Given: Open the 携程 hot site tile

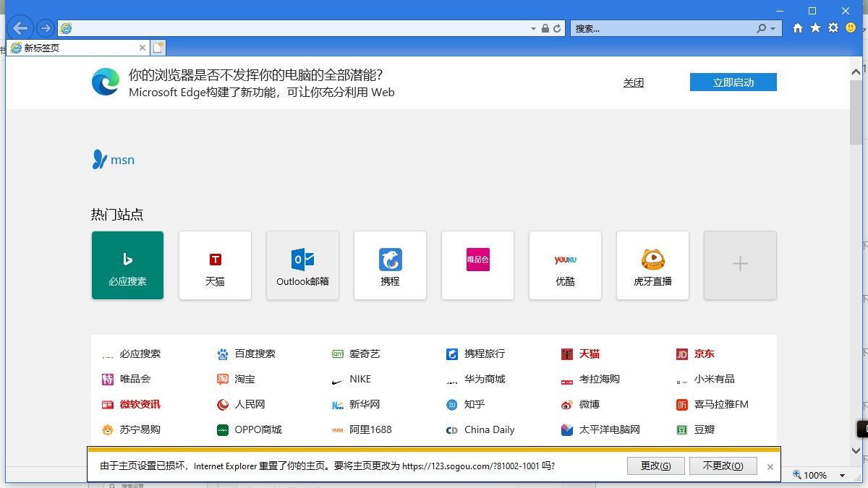Looking at the screenshot, I should point(390,265).
